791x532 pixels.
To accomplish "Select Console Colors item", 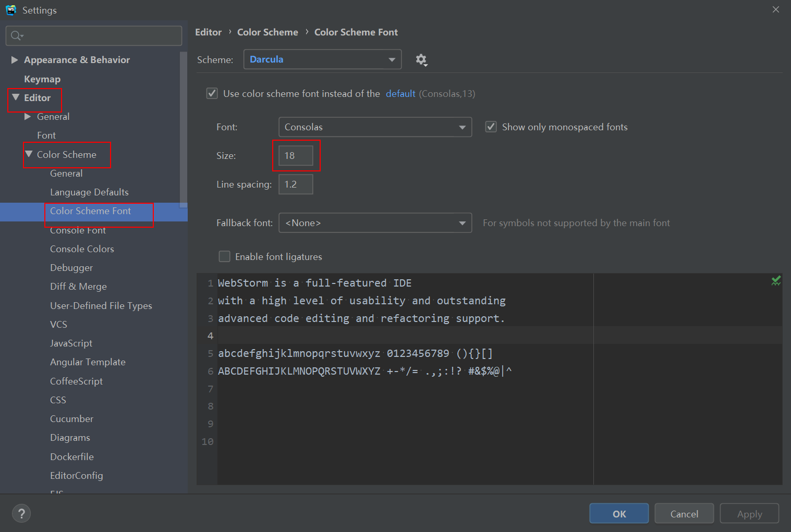I will [x=82, y=249].
